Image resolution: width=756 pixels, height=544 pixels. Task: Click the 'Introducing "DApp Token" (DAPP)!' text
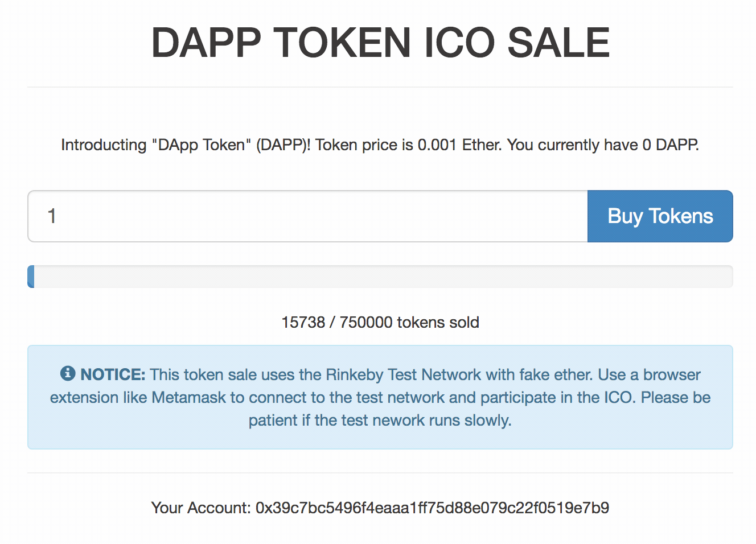(x=186, y=145)
